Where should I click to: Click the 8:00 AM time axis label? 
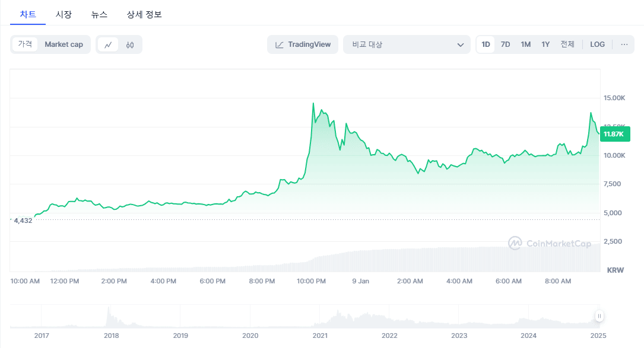click(558, 281)
